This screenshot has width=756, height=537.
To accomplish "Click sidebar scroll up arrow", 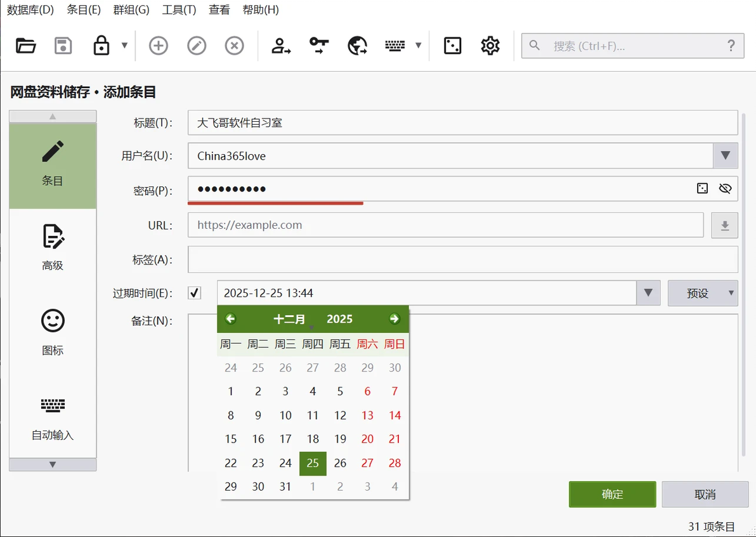I will coord(53,116).
